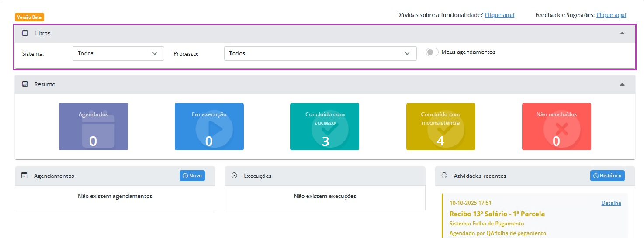Click the Filtros panel filter icon
The height and width of the screenshot is (238, 644).
pos(25,33)
